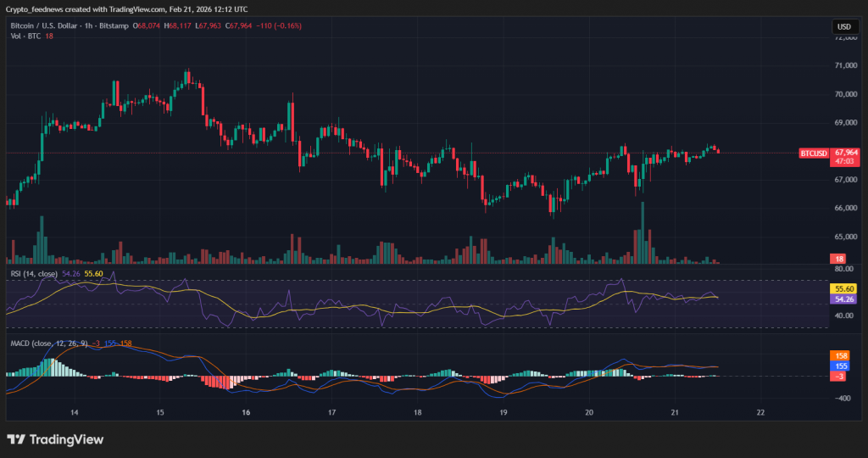Click the close value C67,964 in legend

point(238,25)
